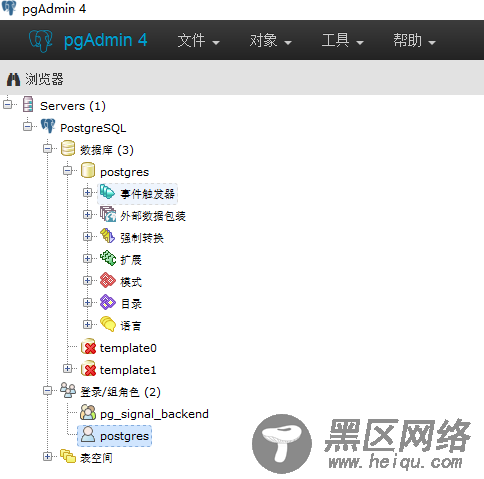Click the PostgreSQL server elephant icon
Image resolution: width=484 pixels, height=479 pixels.
[48, 126]
